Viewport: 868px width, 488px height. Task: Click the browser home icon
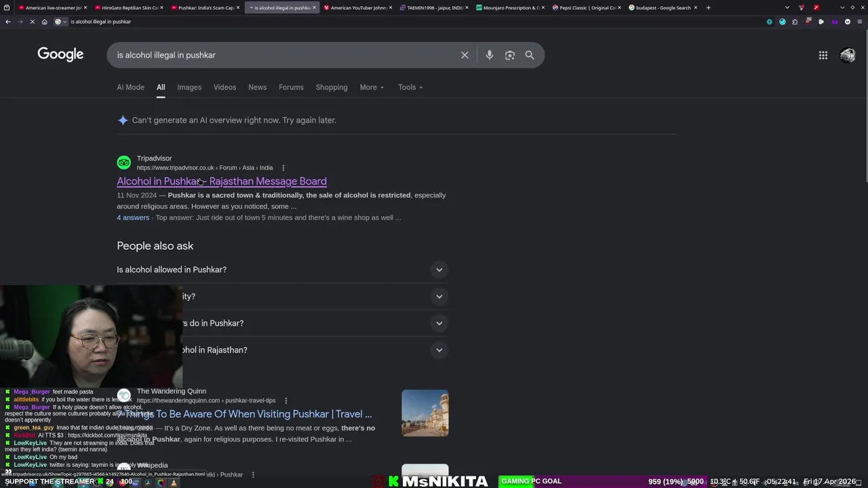pyautogui.click(x=44, y=22)
